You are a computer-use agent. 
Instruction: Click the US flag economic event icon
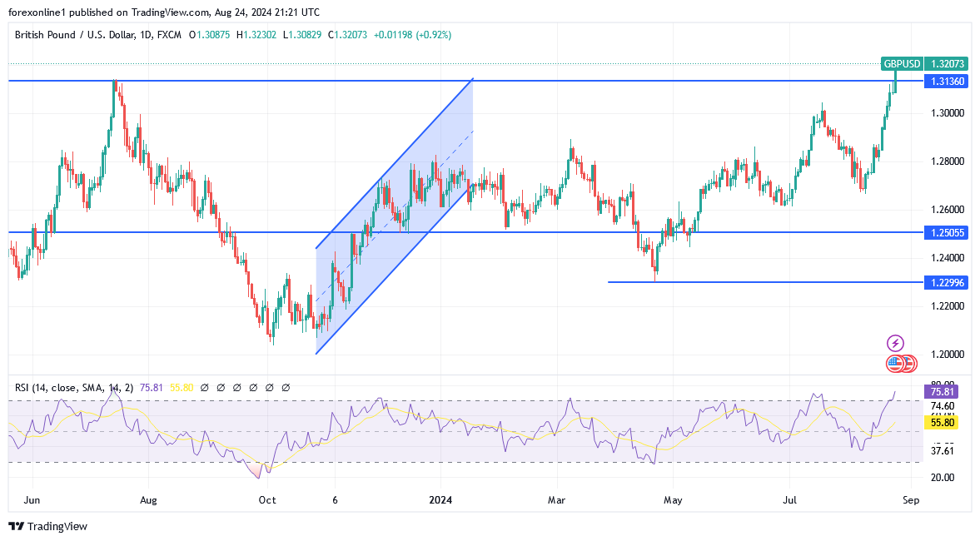tap(896, 363)
